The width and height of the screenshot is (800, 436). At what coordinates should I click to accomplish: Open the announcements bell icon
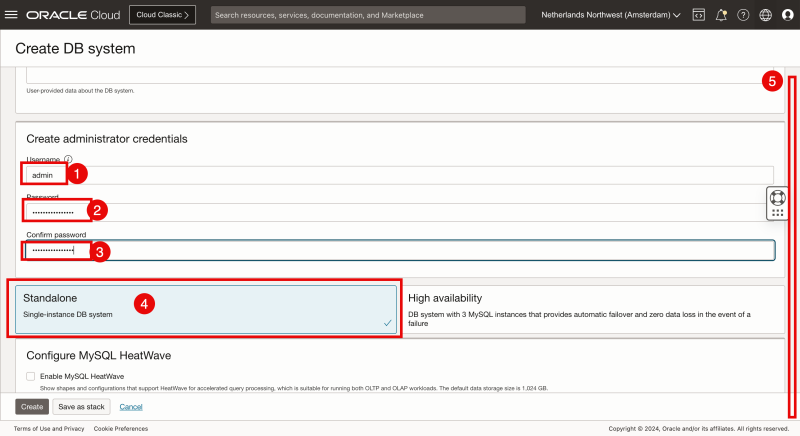pos(721,15)
